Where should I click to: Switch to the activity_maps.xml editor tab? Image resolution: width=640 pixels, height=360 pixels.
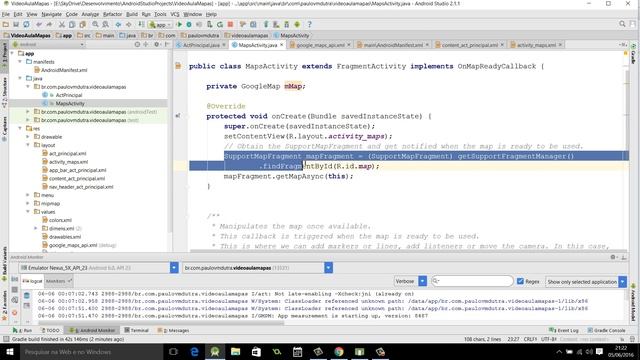[536, 45]
